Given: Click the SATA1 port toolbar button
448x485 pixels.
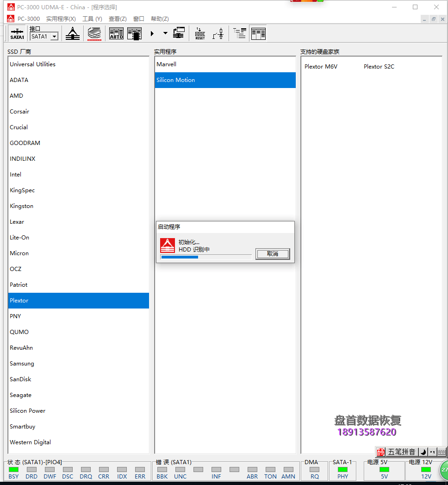Looking at the screenshot, I should pos(17,34).
